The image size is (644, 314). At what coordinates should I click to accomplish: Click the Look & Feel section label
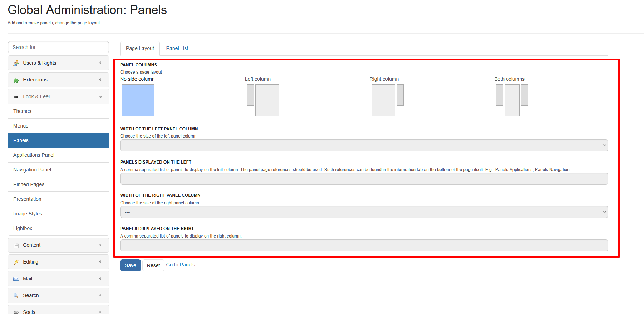pyautogui.click(x=36, y=96)
